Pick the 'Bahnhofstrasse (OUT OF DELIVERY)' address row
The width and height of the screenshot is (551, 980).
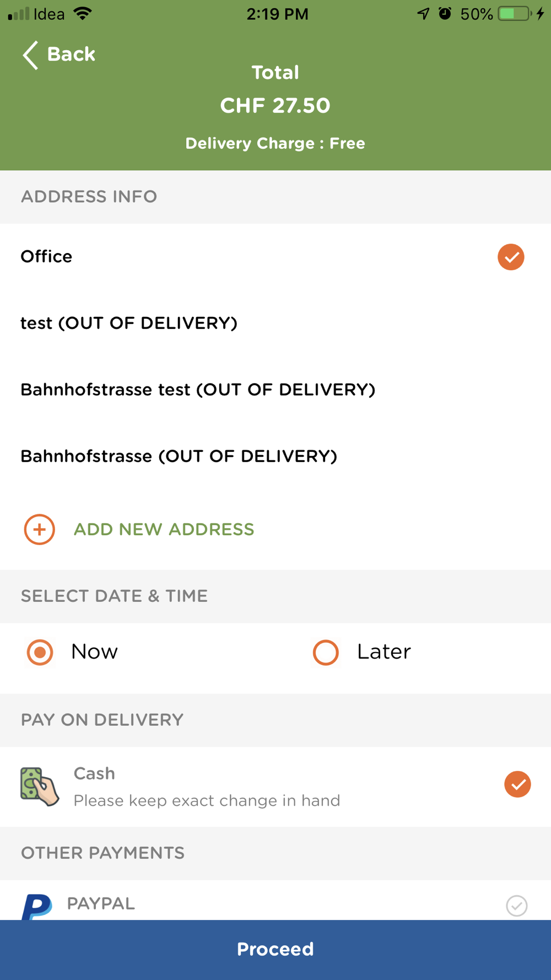(x=179, y=456)
